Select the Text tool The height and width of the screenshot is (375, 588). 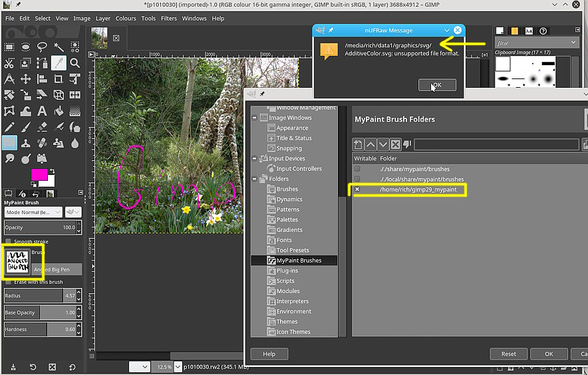42,111
